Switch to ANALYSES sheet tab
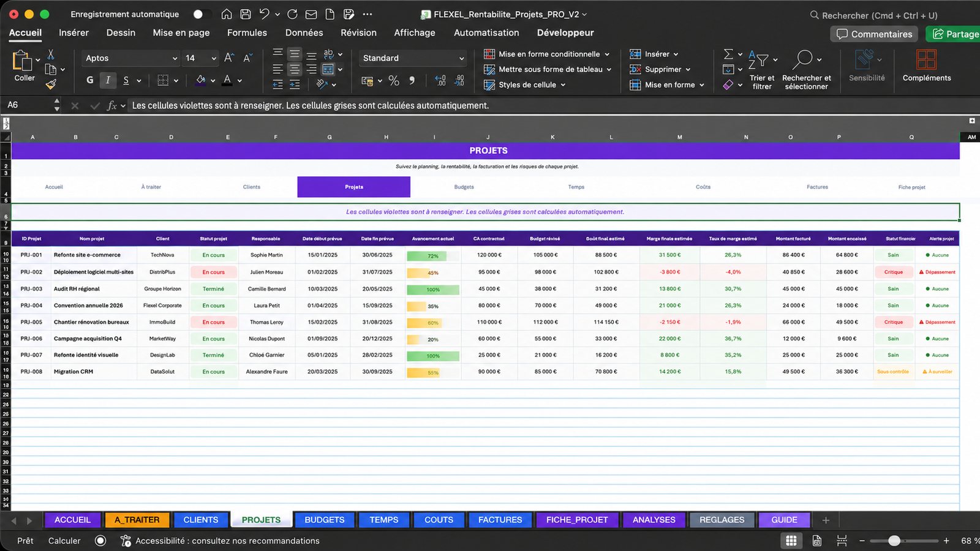 click(x=654, y=520)
